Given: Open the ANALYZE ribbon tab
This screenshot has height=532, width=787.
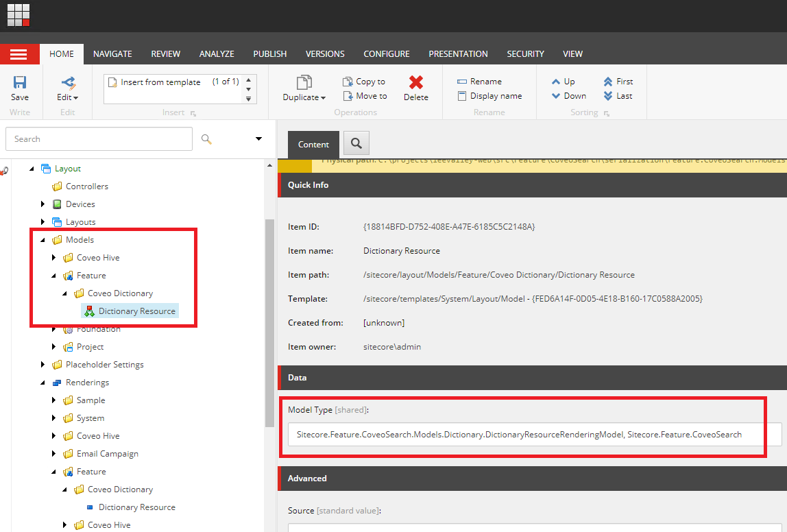Looking at the screenshot, I should (x=217, y=54).
